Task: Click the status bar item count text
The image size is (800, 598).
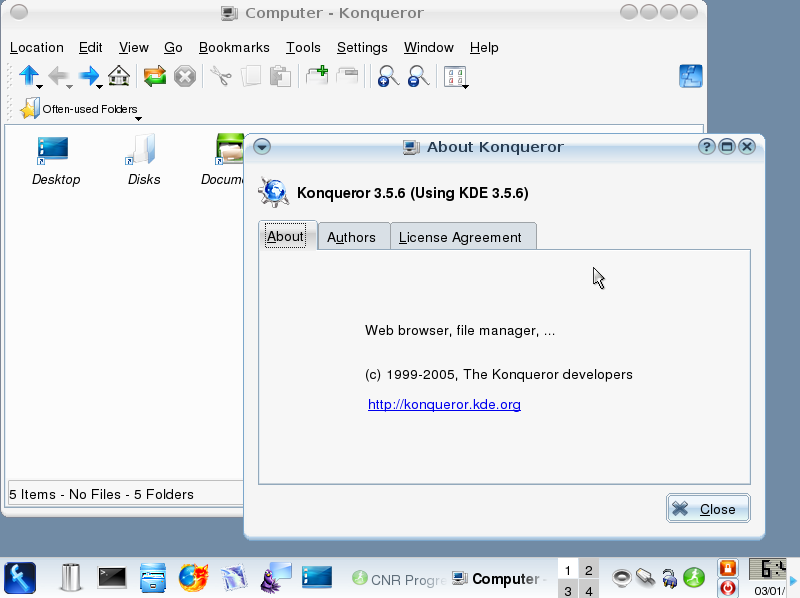Action: tap(102, 494)
